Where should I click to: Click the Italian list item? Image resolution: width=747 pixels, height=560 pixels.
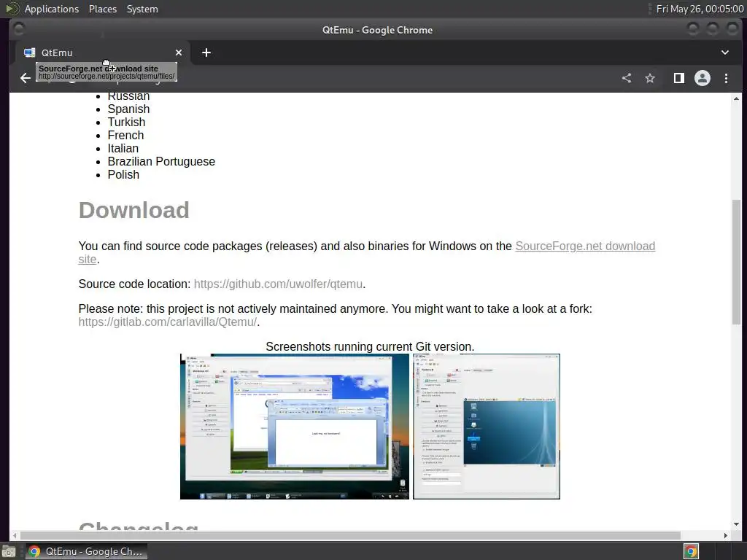click(x=123, y=149)
